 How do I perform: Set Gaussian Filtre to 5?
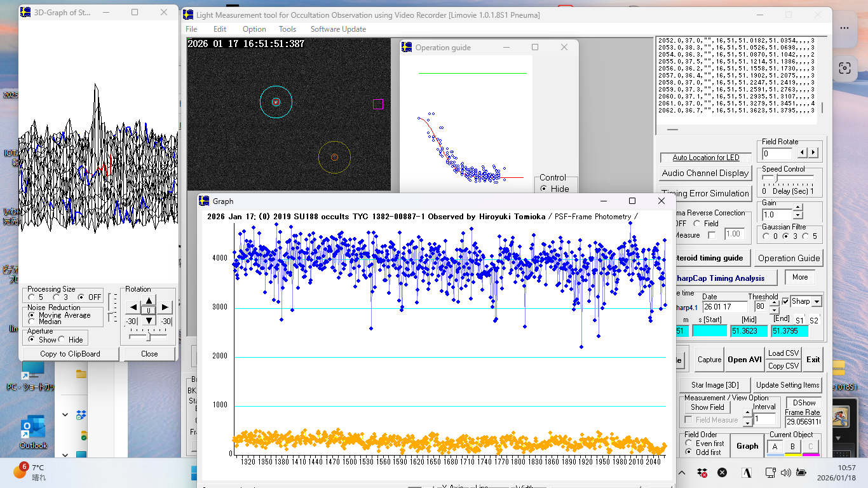pyautogui.click(x=806, y=236)
